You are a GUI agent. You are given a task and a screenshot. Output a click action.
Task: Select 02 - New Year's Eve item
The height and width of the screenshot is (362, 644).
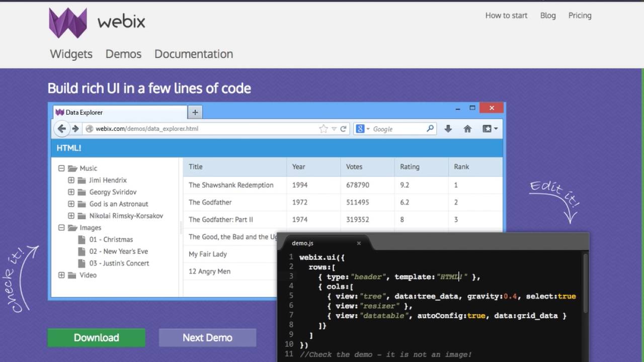pyautogui.click(x=118, y=251)
